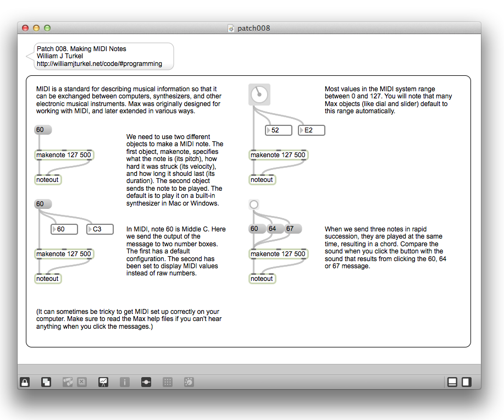This screenshot has height=420, width=504.
Task: Toggle the grid icon in bottom toolbar
Action: tap(168, 382)
